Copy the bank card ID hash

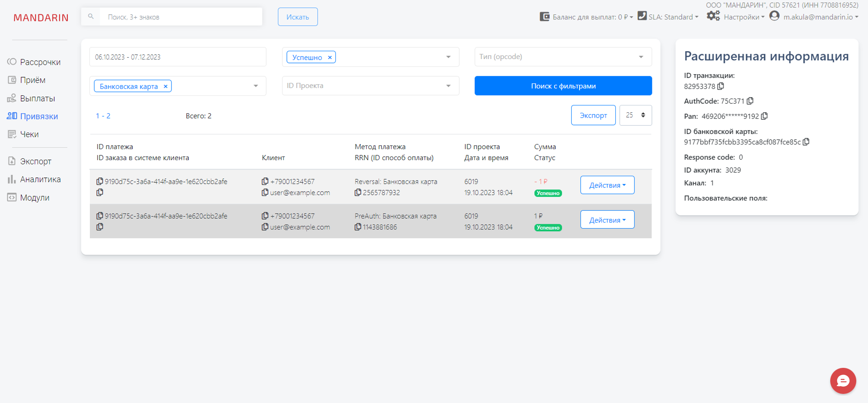806,142
